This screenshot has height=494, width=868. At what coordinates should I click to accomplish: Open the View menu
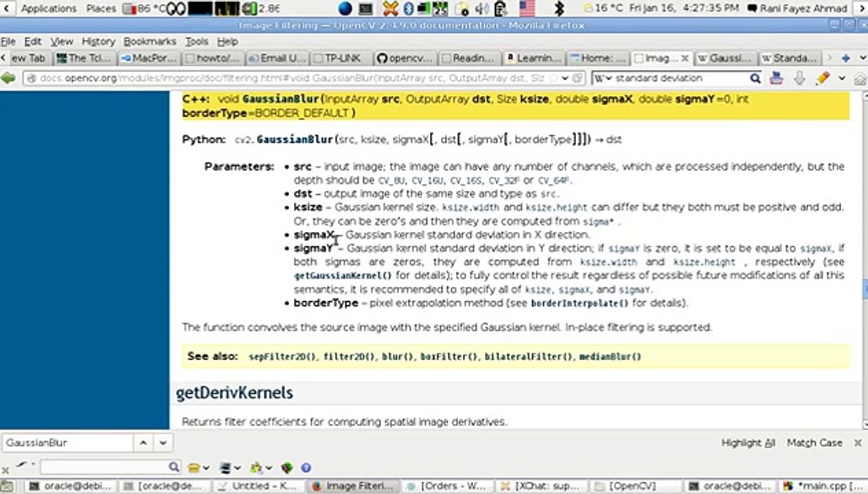pos(62,41)
